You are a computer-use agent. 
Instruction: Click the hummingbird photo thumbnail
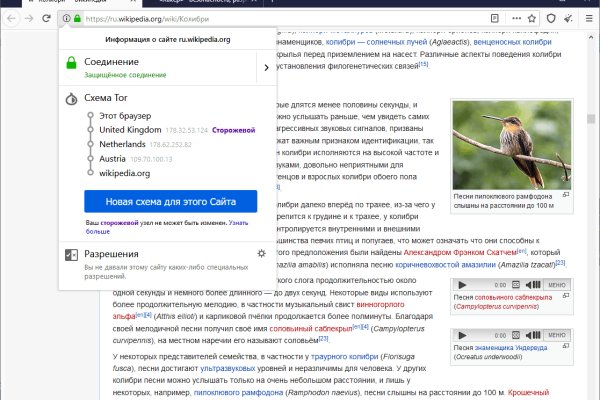pos(510,143)
